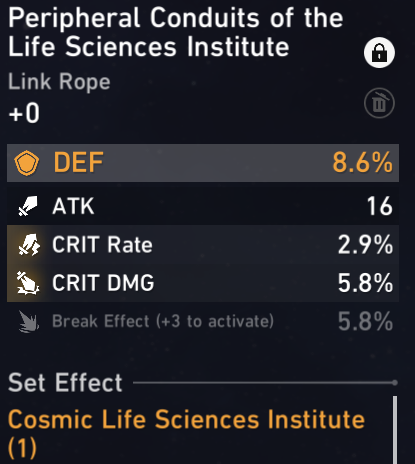The image size is (415, 464).
Task: Click the 8.6% DEF value
Action: tap(363, 163)
